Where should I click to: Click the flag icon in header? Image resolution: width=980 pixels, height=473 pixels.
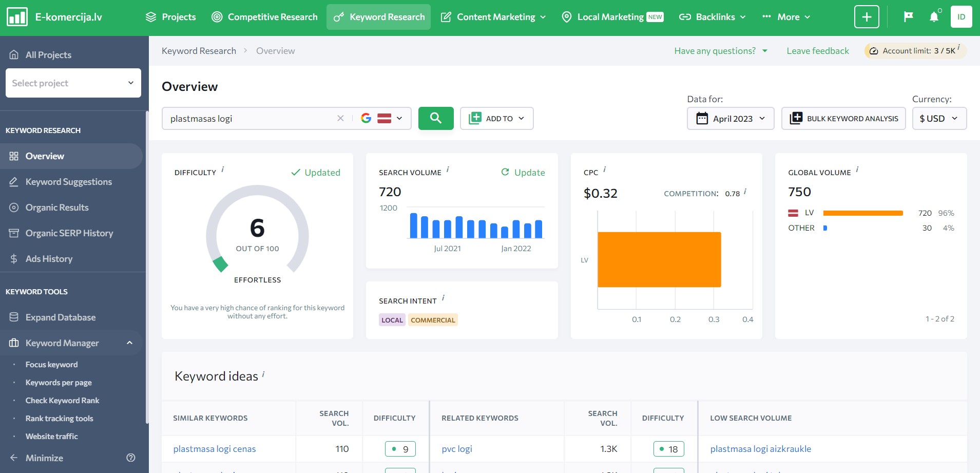908,17
